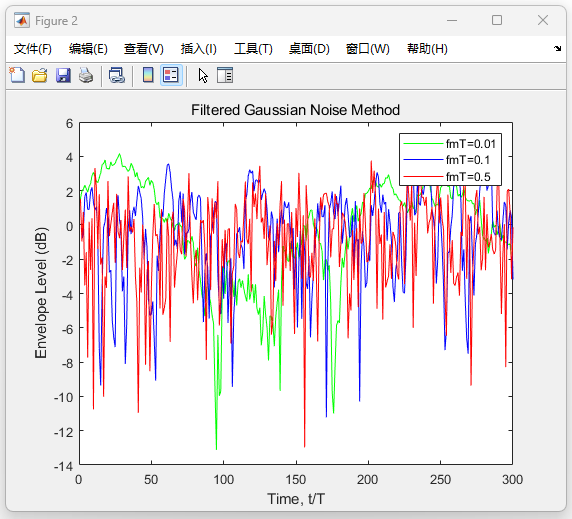This screenshot has height=519, width=572.
Task: Open the 文件(F) menu
Action: pyautogui.click(x=33, y=49)
